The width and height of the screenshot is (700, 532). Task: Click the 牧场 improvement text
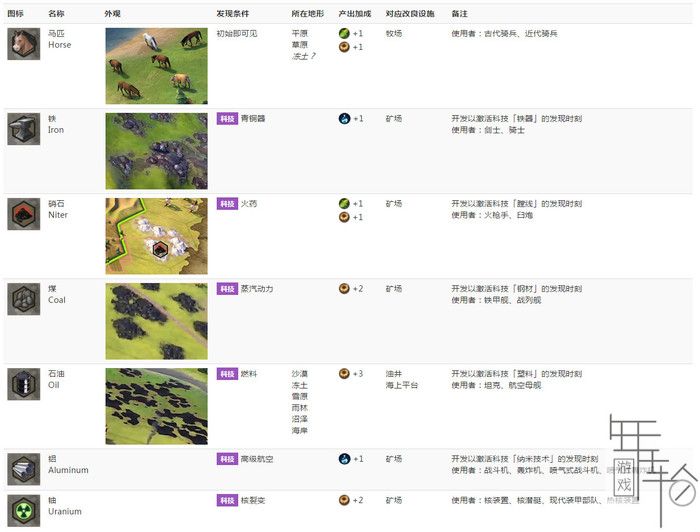[x=394, y=33]
